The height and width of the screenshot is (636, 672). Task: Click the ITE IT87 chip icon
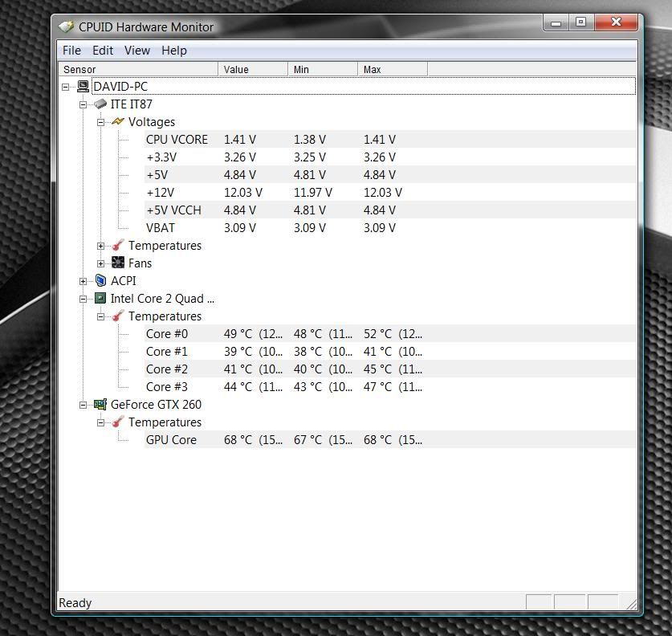click(100, 104)
